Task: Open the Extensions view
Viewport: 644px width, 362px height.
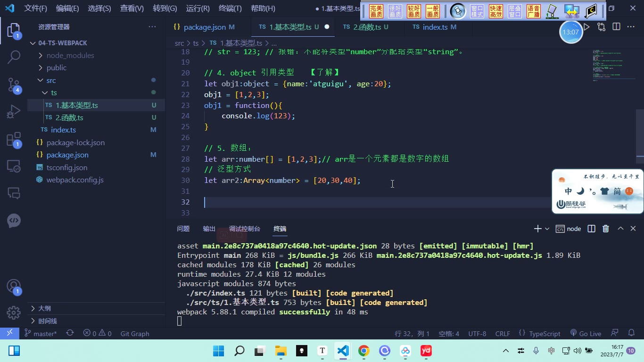Action: 14,140
